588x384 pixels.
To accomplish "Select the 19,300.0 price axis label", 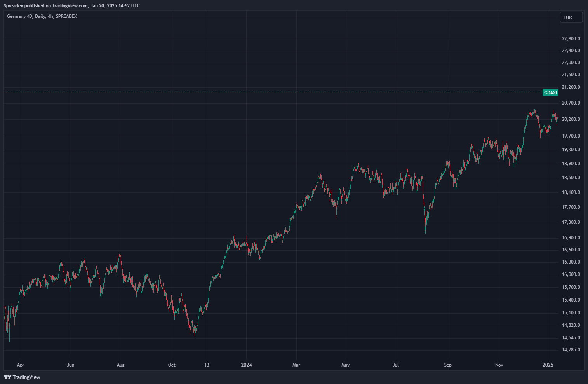I will [x=571, y=150].
